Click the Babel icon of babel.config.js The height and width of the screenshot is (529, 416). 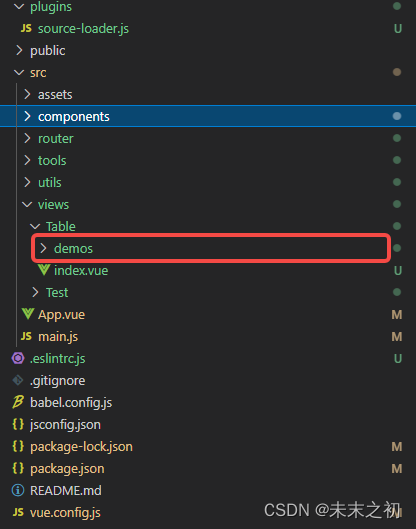pyautogui.click(x=18, y=402)
